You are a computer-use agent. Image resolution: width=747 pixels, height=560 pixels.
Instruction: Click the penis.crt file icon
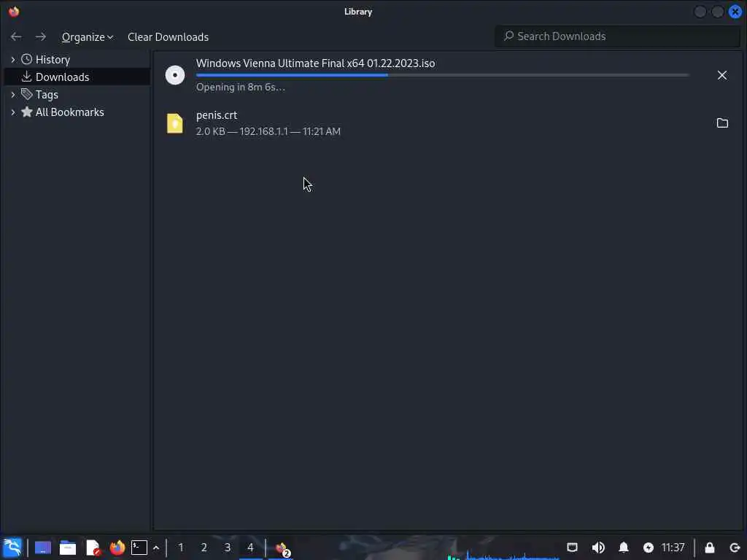point(175,123)
